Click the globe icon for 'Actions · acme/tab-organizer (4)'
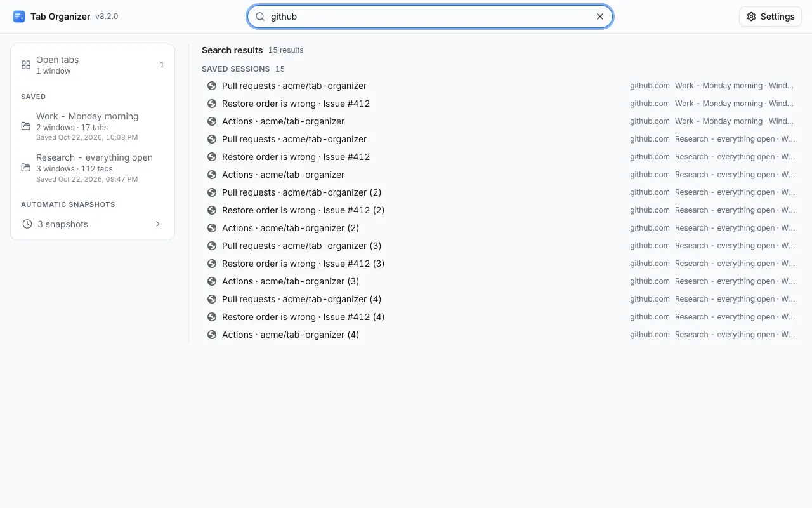The width and height of the screenshot is (812, 508). (x=212, y=335)
